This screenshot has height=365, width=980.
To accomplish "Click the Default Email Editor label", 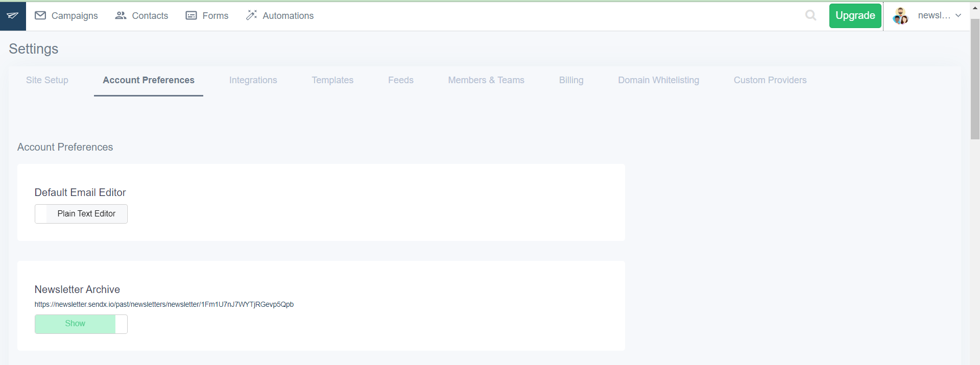I will click(x=80, y=192).
